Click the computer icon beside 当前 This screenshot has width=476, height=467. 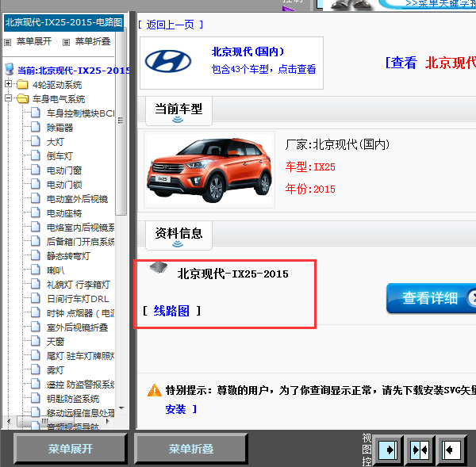[x=10, y=69]
